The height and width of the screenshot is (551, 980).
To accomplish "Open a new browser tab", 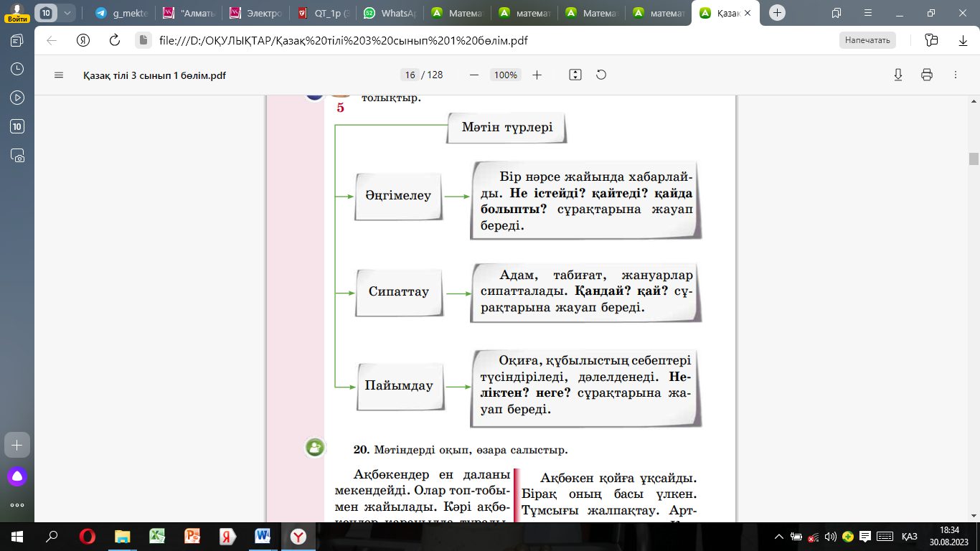I will point(778,12).
